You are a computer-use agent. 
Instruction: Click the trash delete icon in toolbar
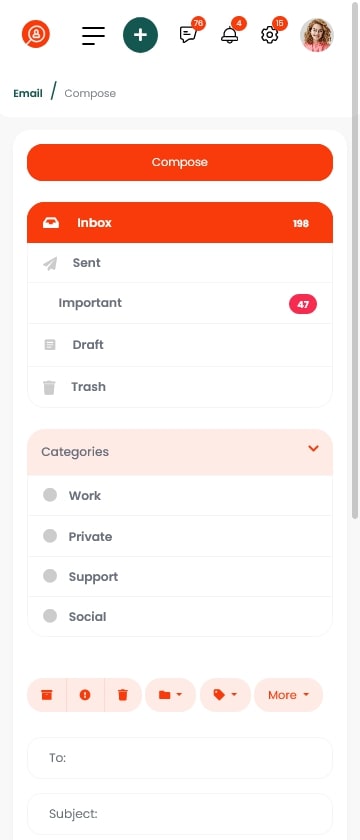[x=123, y=695]
